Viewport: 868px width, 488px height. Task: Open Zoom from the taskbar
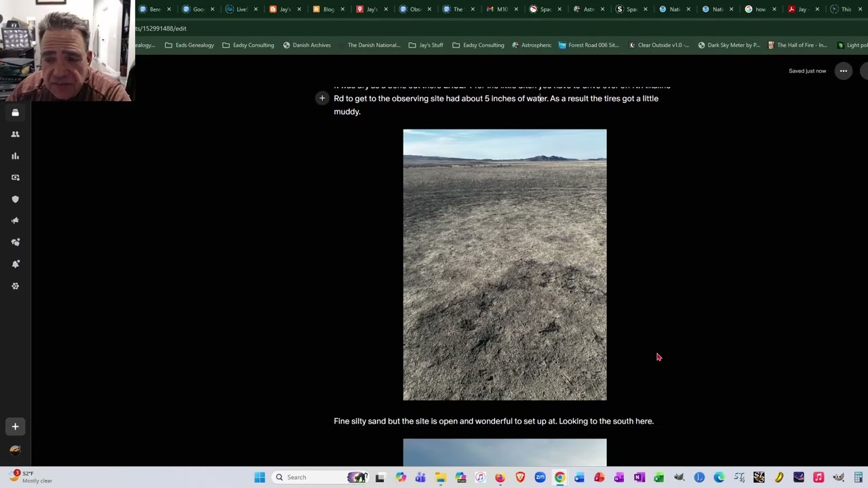click(x=540, y=477)
